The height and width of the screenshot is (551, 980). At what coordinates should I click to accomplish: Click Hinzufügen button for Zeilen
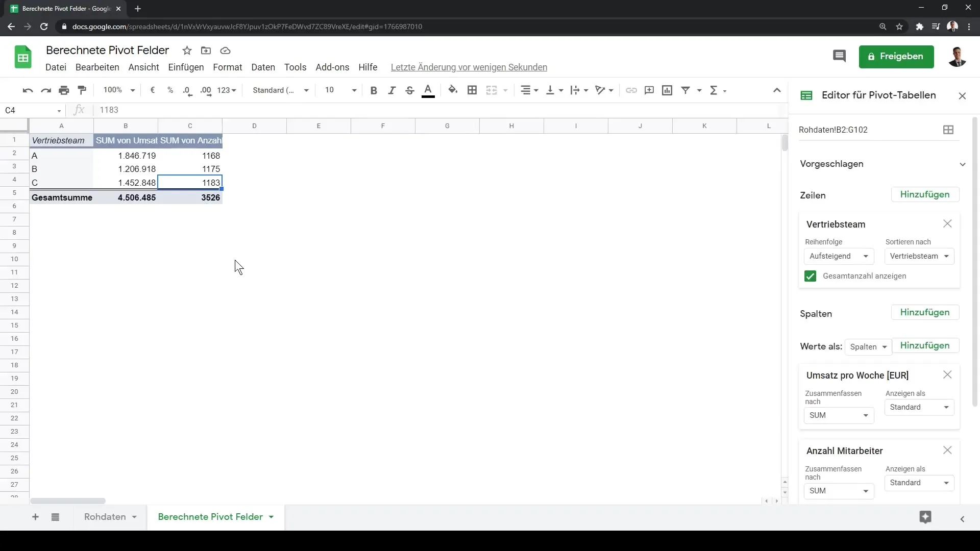(x=924, y=194)
